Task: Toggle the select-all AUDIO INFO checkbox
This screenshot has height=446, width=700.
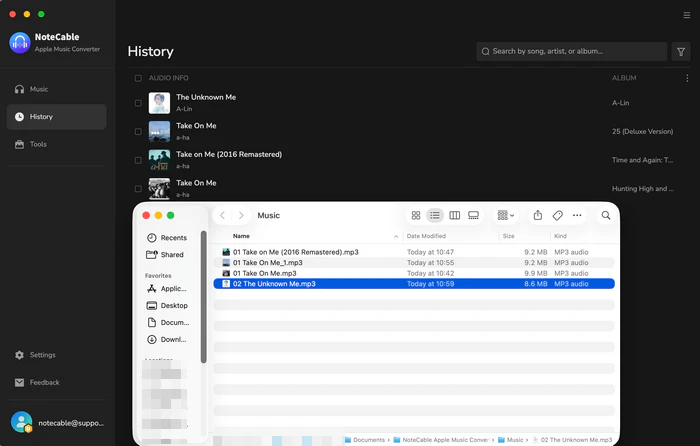Action: [x=138, y=78]
